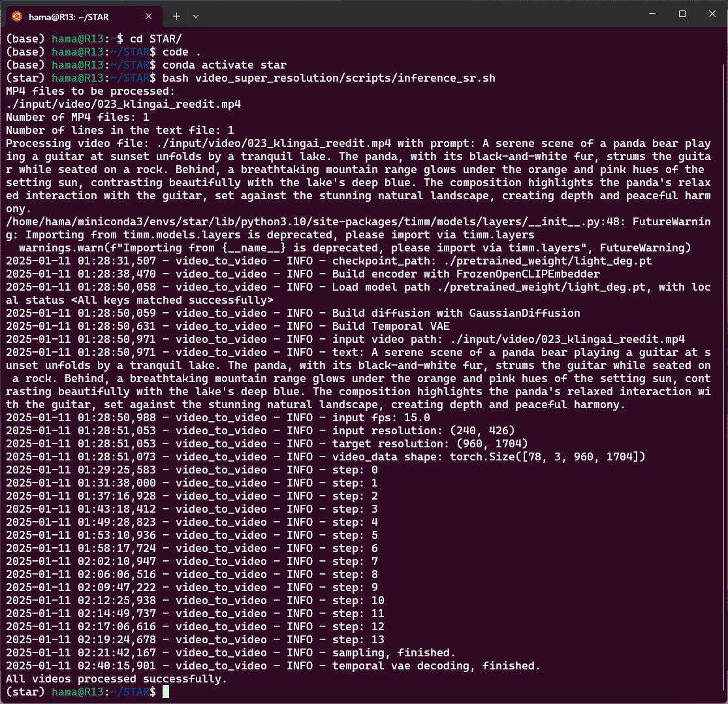
Task: Click the 'sampling, finished.' log line
Action: click(230, 652)
